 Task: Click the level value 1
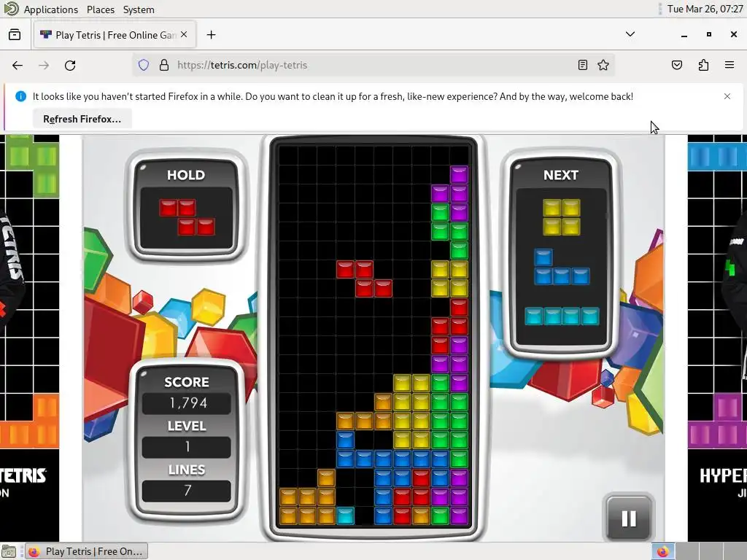187,447
